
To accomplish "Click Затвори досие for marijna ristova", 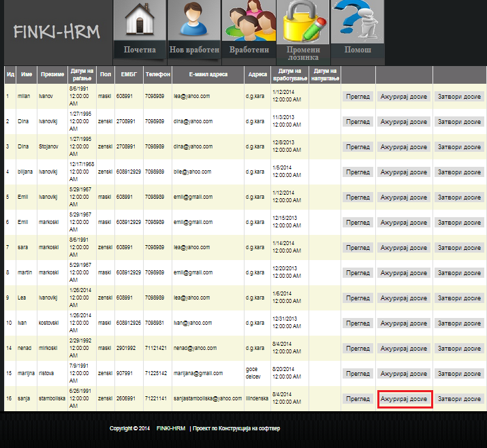I will [x=460, y=374].
